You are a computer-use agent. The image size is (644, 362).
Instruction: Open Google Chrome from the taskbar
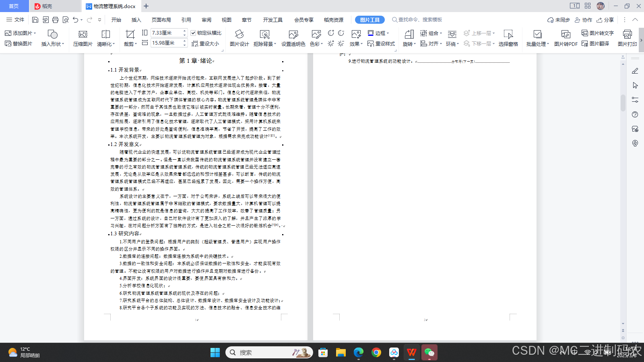point(376,353)
